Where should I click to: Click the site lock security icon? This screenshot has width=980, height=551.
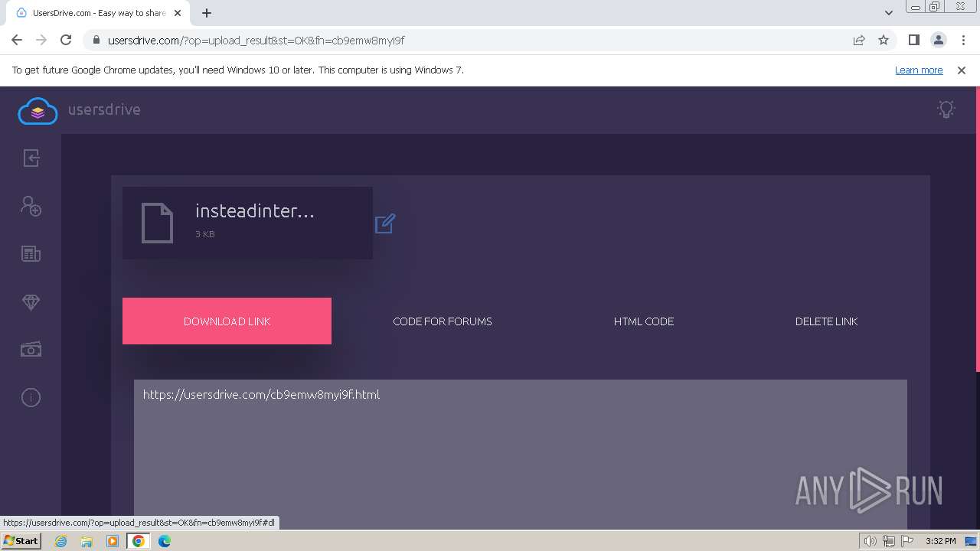point(95,41)
